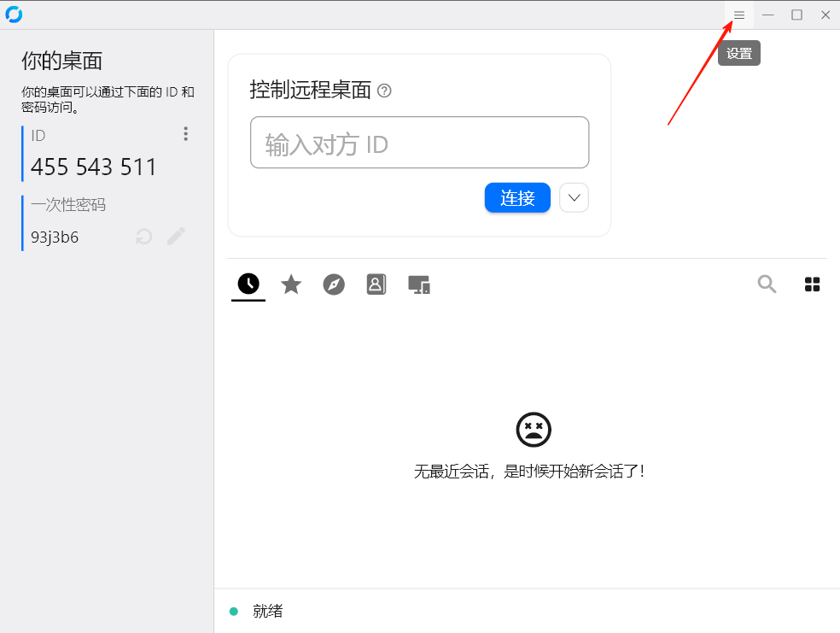Click help icon beside 控制远程桌面
Screen dimensions: 840x633
pyautogui.click(x=384, y=91)
